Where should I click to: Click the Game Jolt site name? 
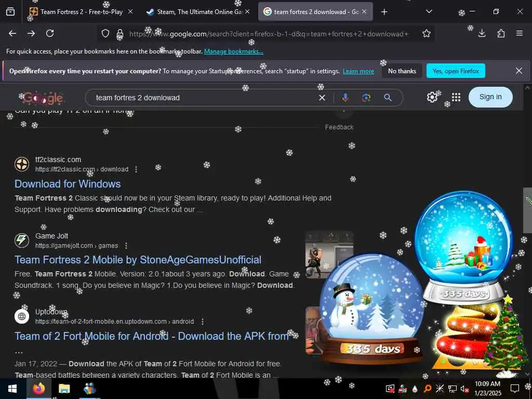coord(51,236)
